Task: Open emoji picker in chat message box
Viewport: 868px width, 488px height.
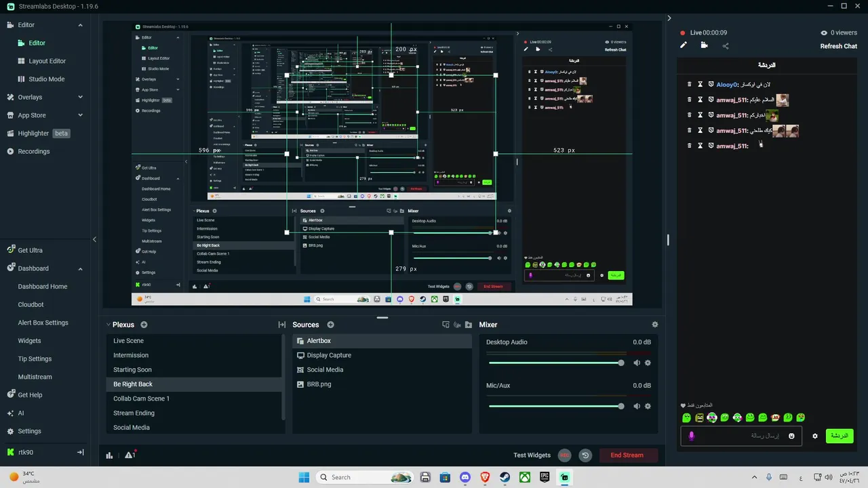Action: [791, 436]
